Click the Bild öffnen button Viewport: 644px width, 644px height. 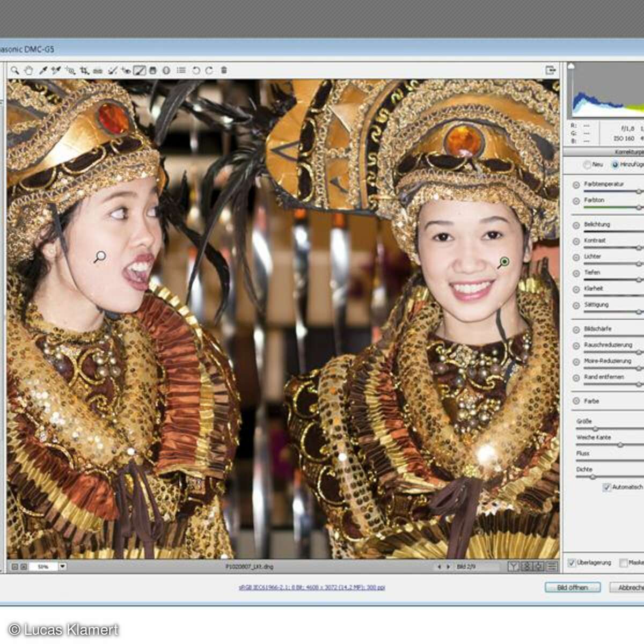[x=573, y=587]
